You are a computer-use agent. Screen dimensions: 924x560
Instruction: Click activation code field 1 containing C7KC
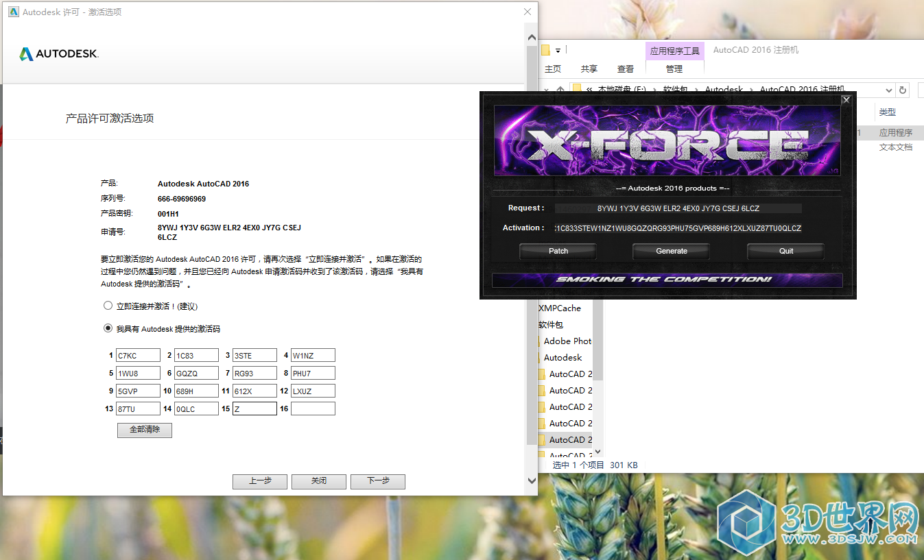pos(138,355)
